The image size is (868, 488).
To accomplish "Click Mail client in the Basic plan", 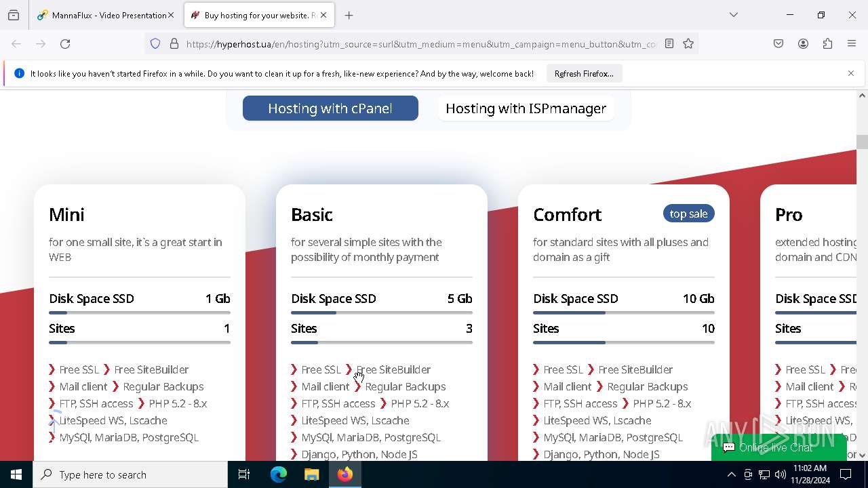I will [325, 386].
